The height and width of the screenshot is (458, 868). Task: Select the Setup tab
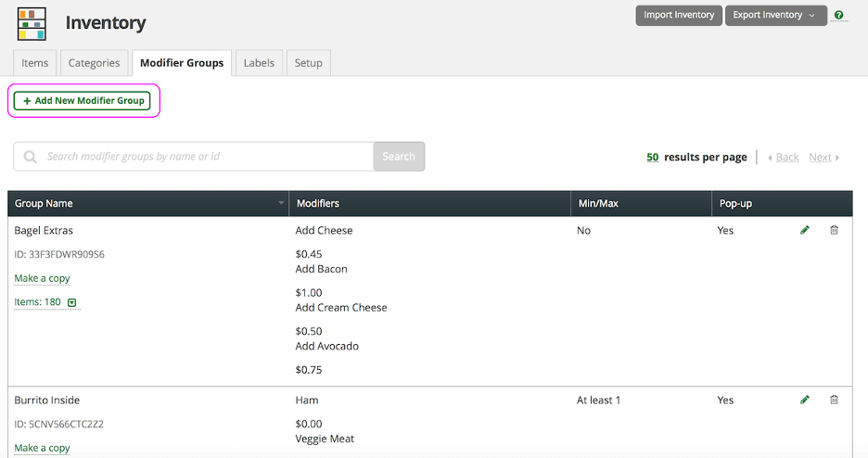pos(308,63)
